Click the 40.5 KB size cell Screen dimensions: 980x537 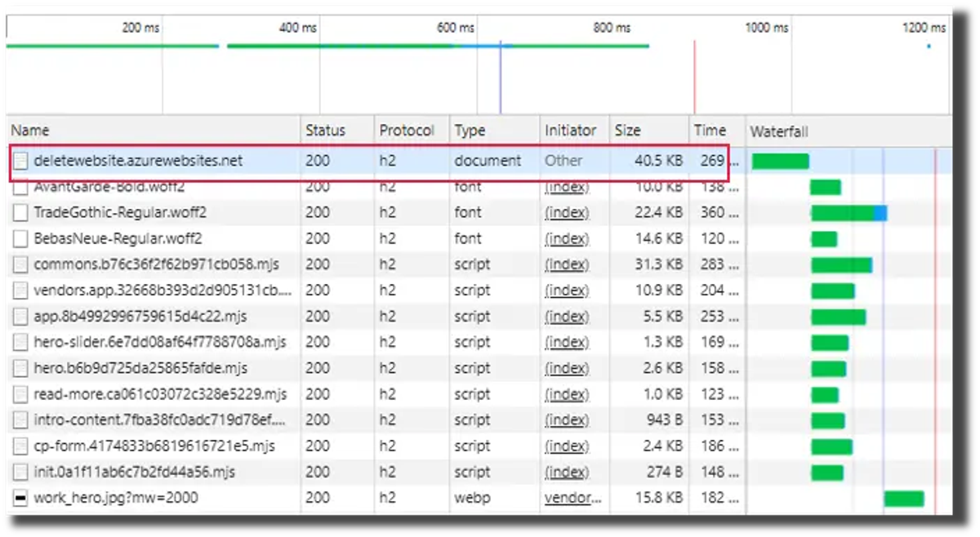(658, 161)
